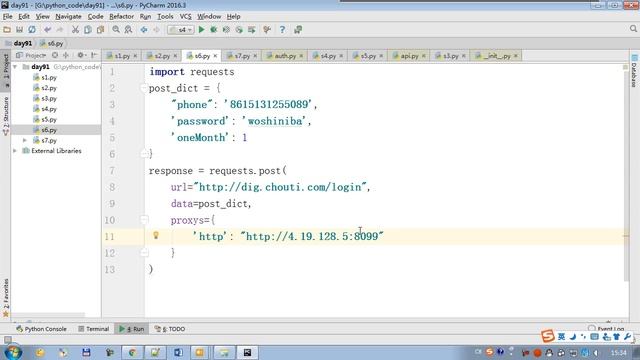The height and width of the screenshot is (360, 640).
Task: Open the Refactor menu
Action: point(121,16)
